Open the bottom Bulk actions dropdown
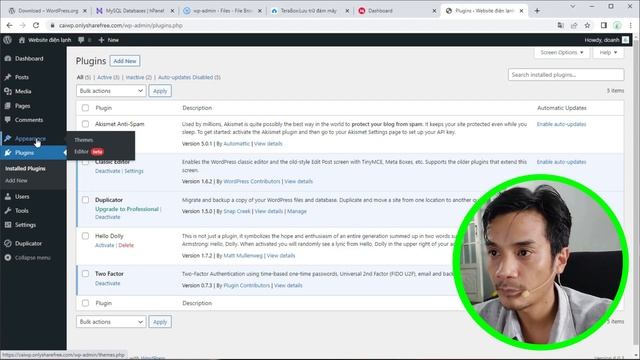The width and height of the screenshot is (640, 360). click(111, 322)
